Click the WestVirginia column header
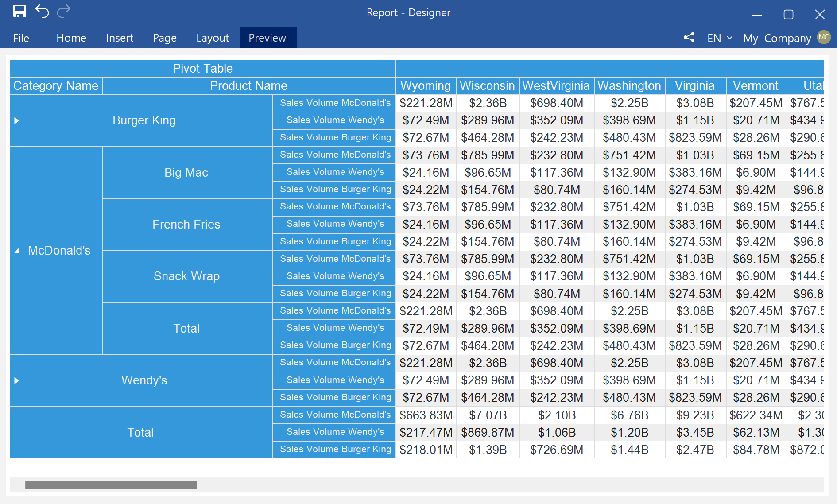The image size is (837, 504). 556,86
